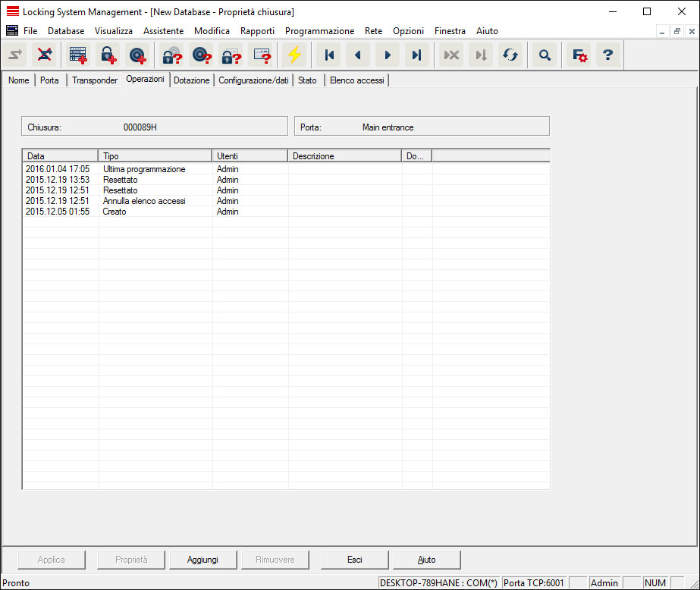The width and height of the screenshot is (700, 590).
Task: Click the add new transponder icon
Action: pyautogui.click(x=137, y=55)
